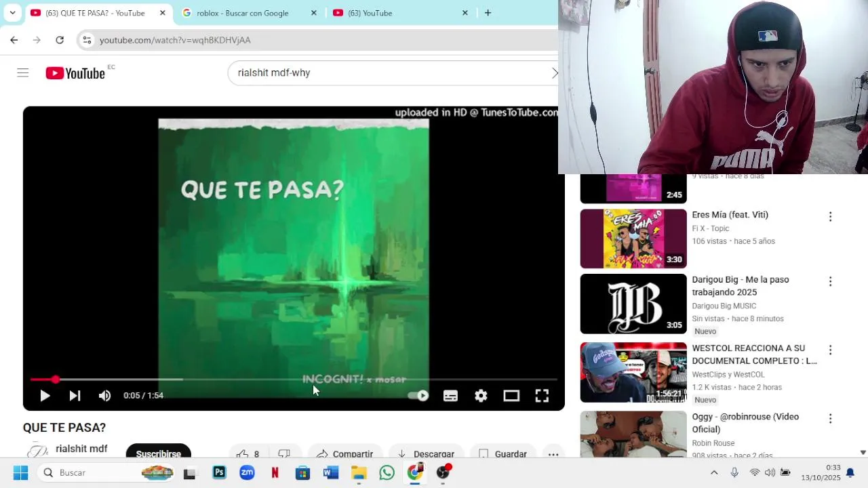Select the browser address bar URL
The width and height of the screenshot is (868, 488).
175,40
